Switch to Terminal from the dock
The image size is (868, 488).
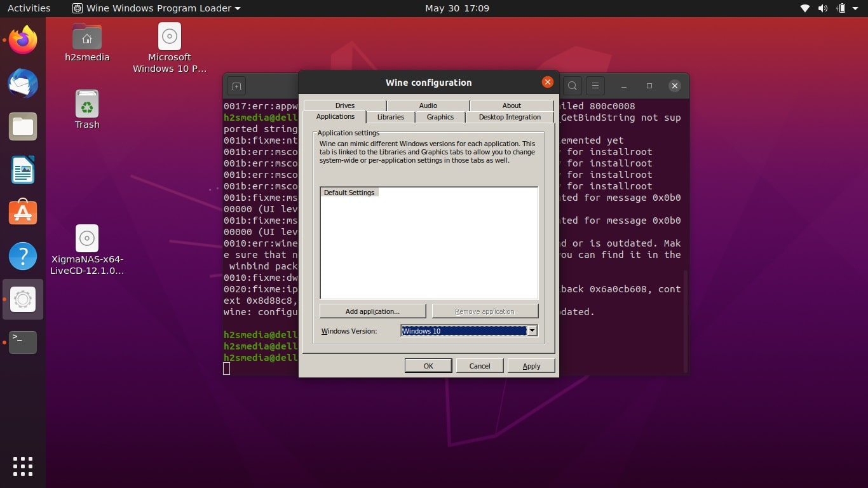tap(23, 342)
